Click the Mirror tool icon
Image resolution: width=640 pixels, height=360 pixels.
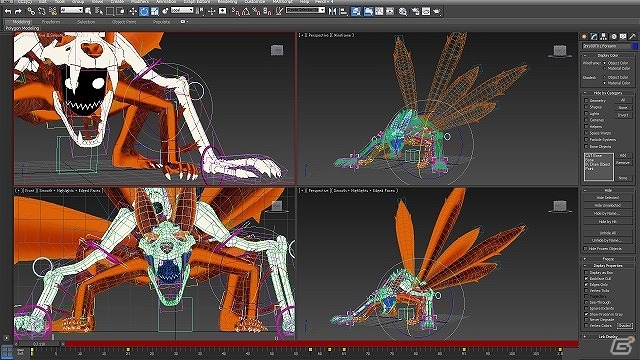332,11
